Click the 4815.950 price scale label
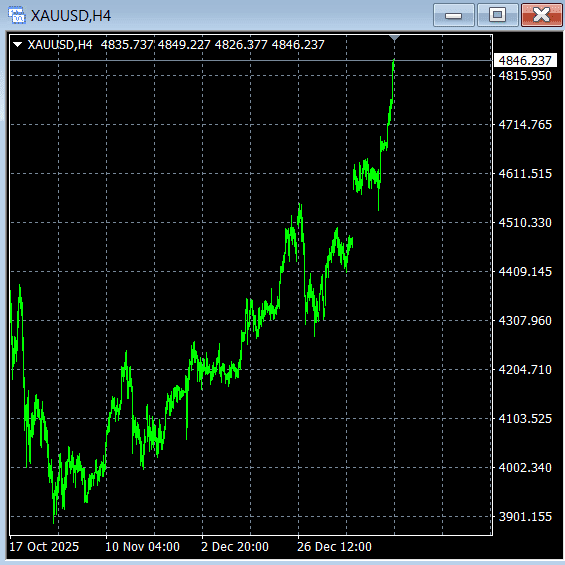Screen dimensions: 565x565 [x=525, y=76]
